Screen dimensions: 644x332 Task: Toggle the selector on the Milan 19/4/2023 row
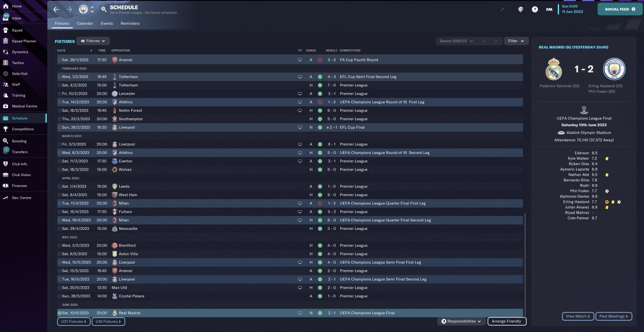[59, 220]
